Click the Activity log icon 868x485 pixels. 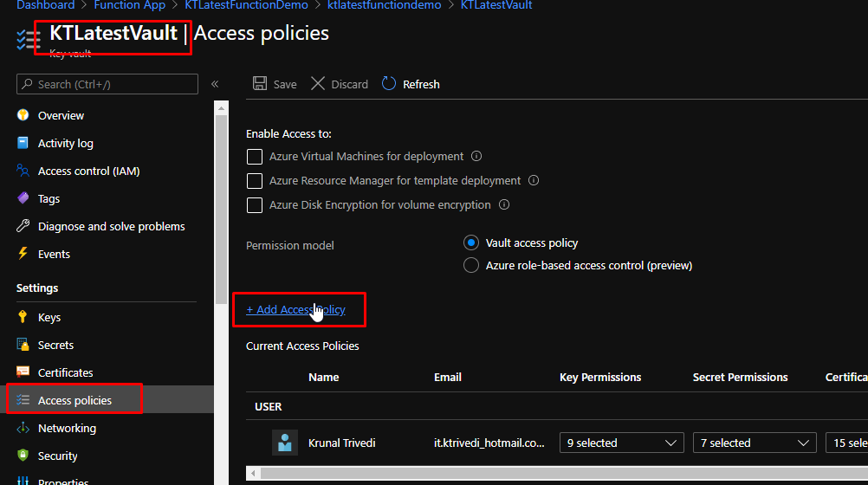point(23,143)
